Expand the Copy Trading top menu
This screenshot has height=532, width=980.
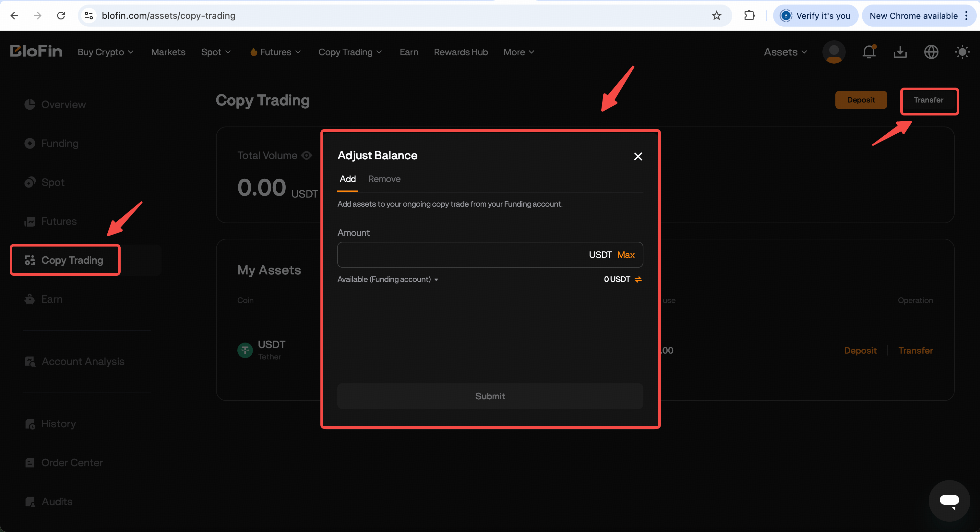[350, 52]
